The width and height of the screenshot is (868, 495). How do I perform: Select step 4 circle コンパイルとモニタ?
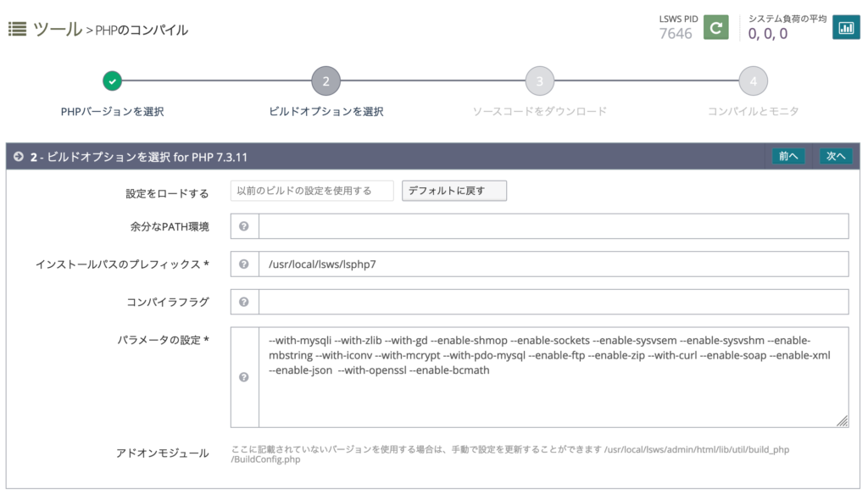click(753, 81)
